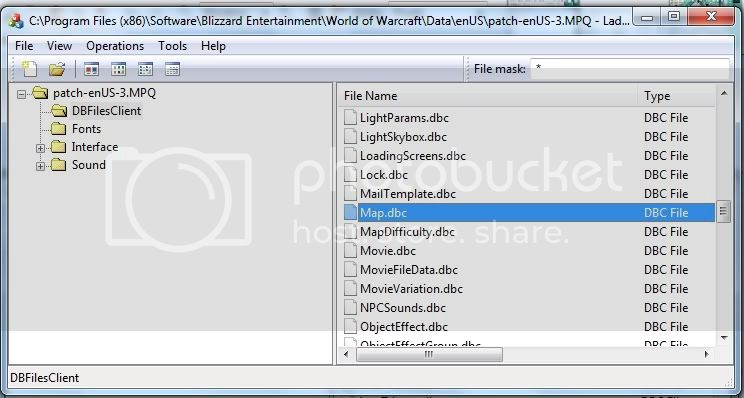Close the MPQ Editor window
The height and width of the screenshot is (398, 744).
(710, 18)
